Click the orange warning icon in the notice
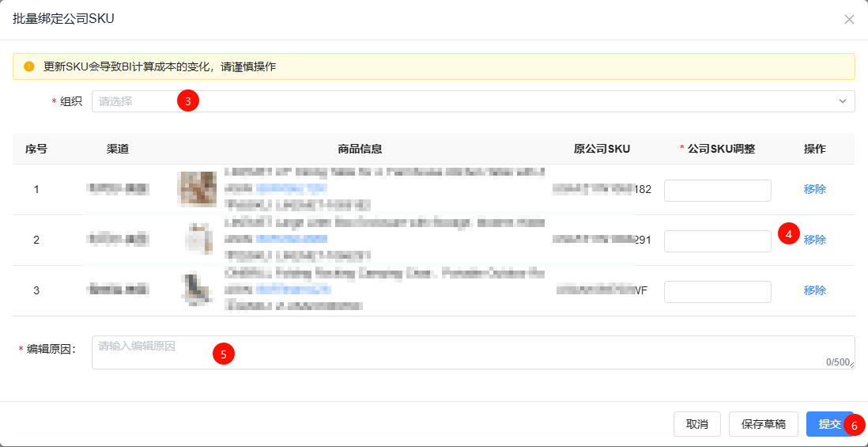The height and width of the screenshot is (447, 868). (x=29, y=66)
